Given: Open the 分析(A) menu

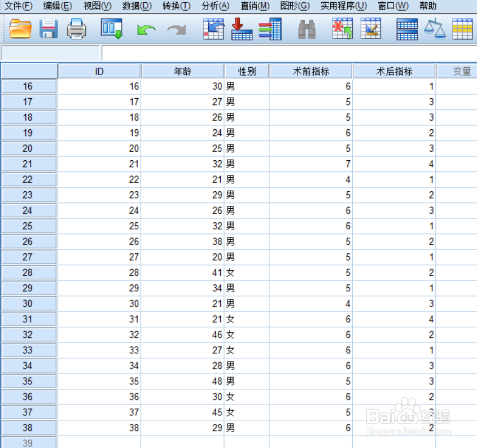Looking at the screenshot, I should click(x=216, y=6).
